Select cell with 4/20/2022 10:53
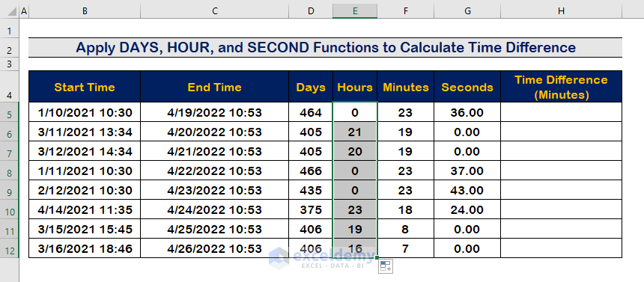The image size is (644, 282). point(214,132)
